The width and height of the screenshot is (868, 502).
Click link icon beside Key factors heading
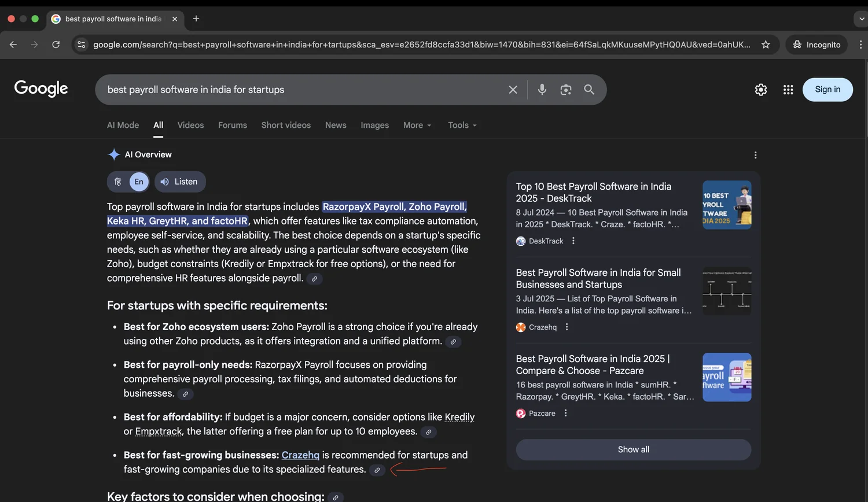click(336, 497)
